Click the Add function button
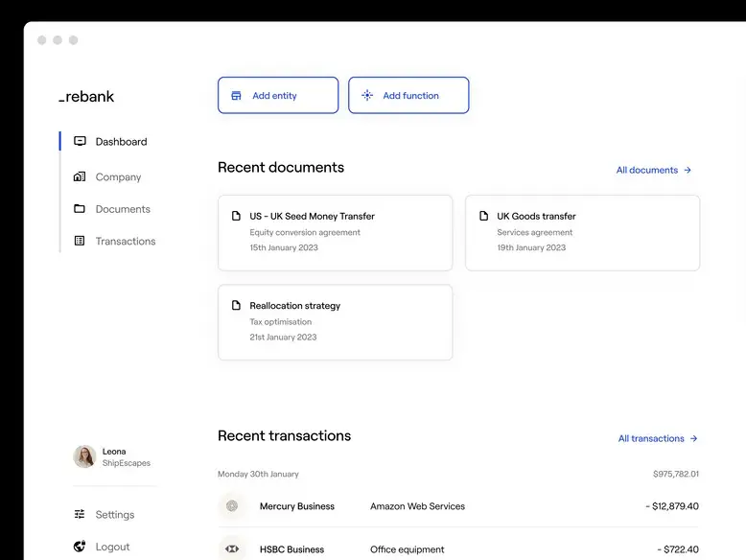 [408, 95]
